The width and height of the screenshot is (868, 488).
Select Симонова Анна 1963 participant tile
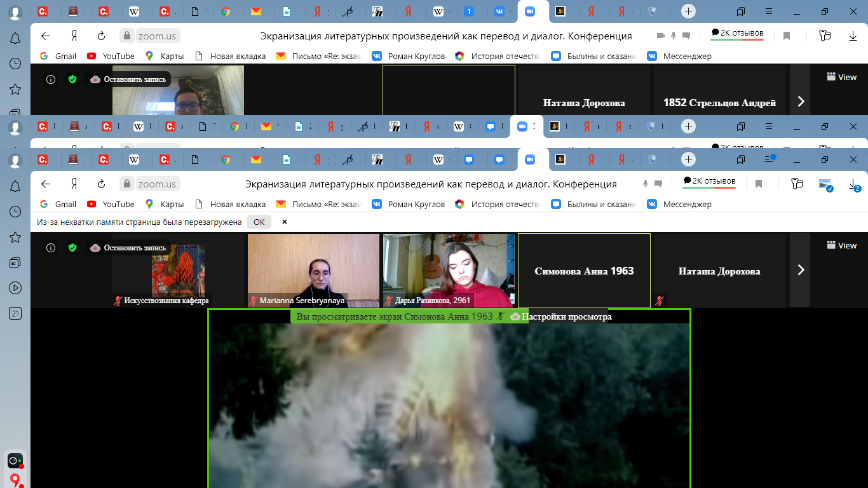point(584,271)
